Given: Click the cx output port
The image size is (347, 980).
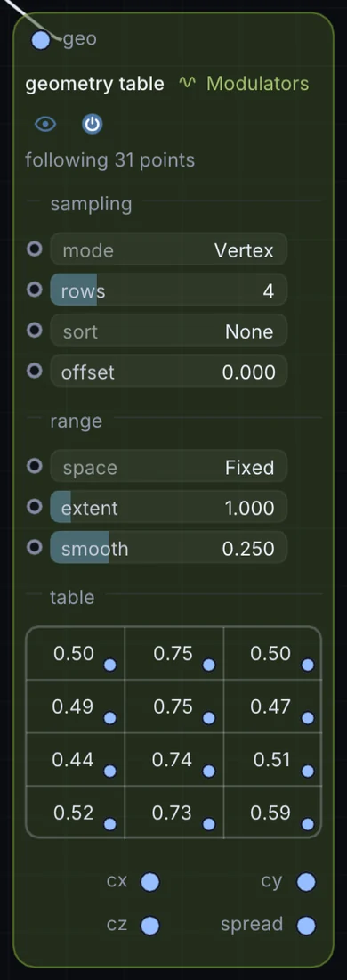Looking at the screenshot, I should pos(149,883).
